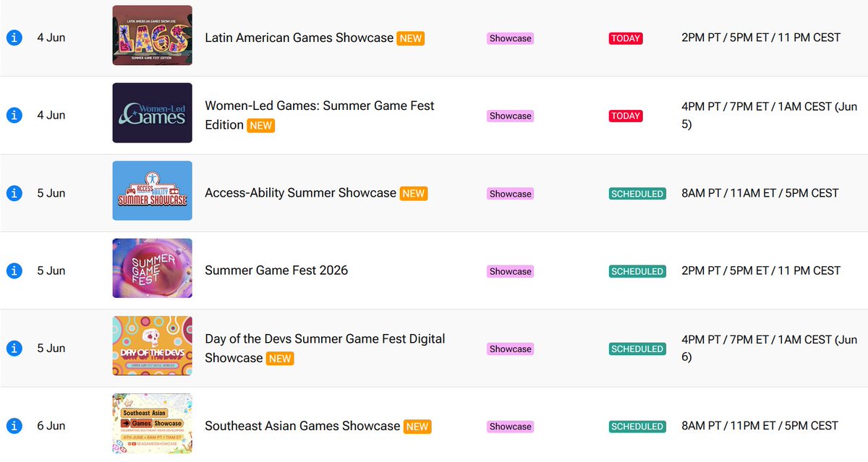Click Showcase tag in Women-Led Games row

[511, 116]
